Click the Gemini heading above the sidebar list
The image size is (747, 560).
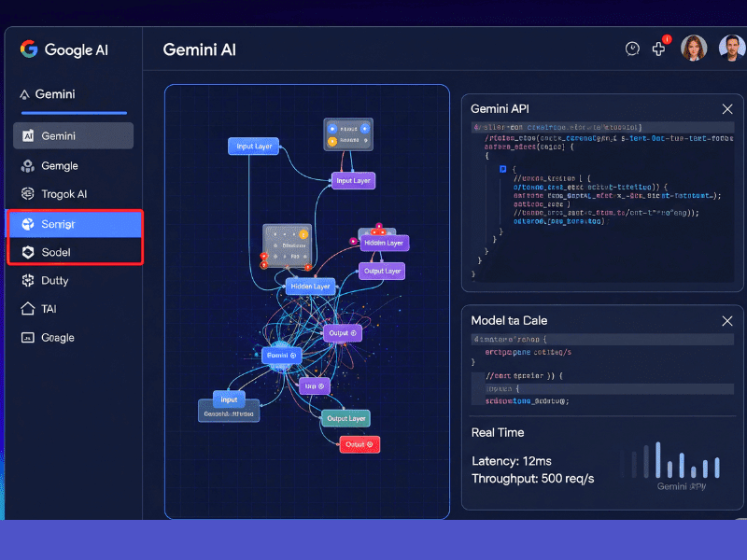point(55,94)
